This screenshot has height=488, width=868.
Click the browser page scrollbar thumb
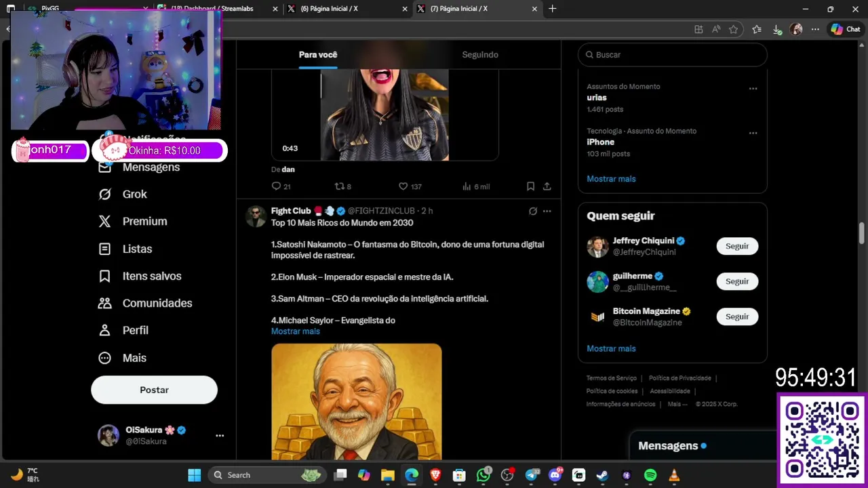[862, 233]
